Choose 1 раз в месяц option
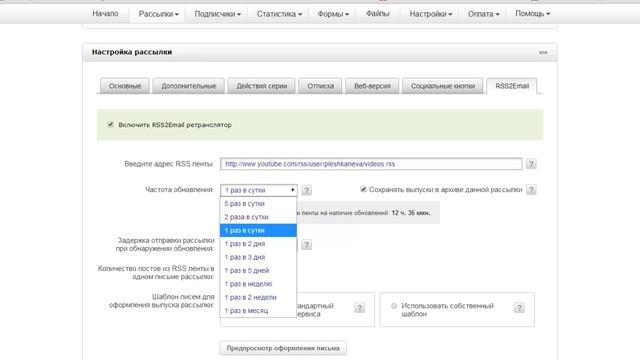 click(x=258, y=311)
